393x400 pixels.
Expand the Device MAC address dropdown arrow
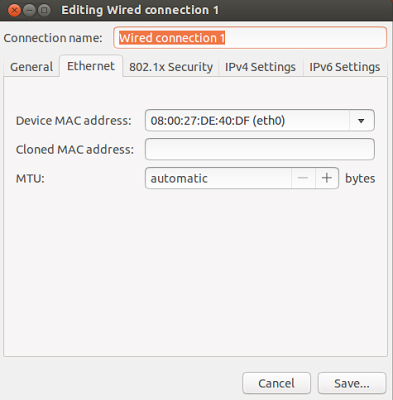tap(361, 121)
